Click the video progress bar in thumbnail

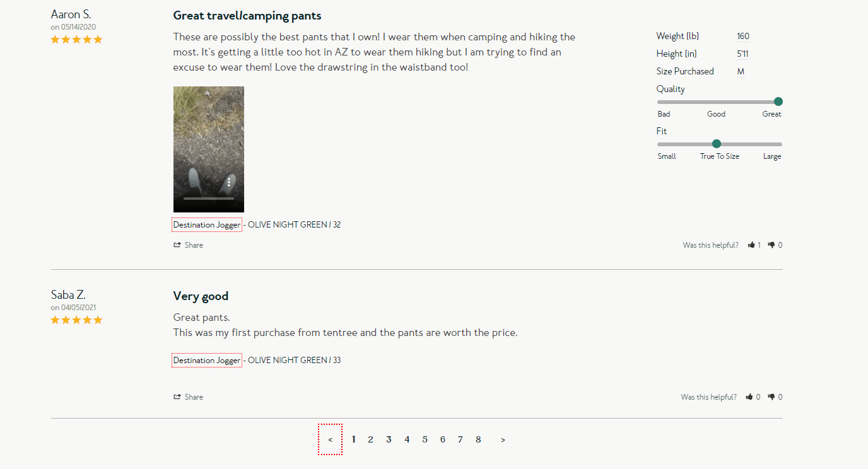[208, 199]
